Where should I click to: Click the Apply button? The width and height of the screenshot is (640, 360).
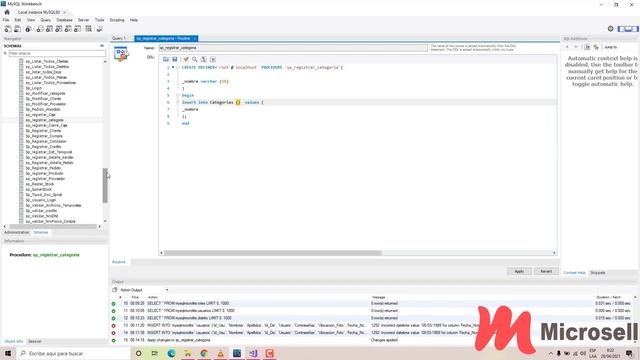pyautogui.click(x=519, y=271)
